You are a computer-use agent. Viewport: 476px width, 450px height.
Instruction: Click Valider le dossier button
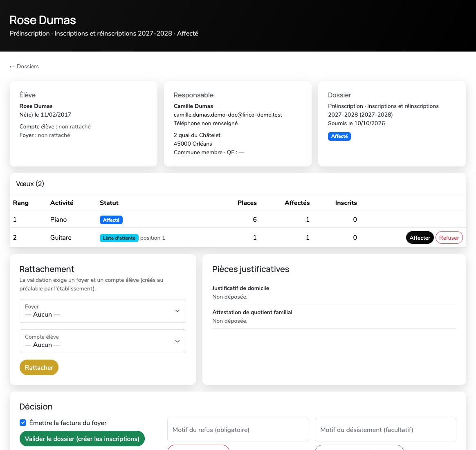[82, 439]
